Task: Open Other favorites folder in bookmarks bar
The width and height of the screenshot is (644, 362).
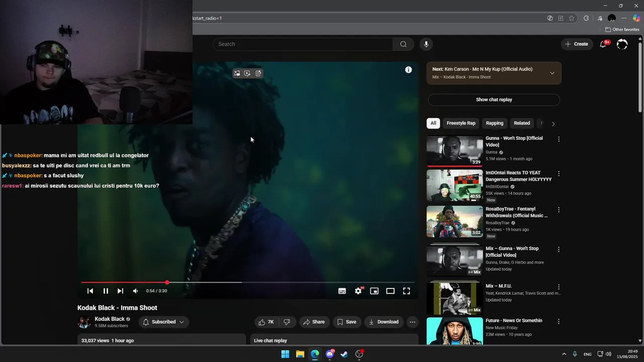Action: click(622, 30)
